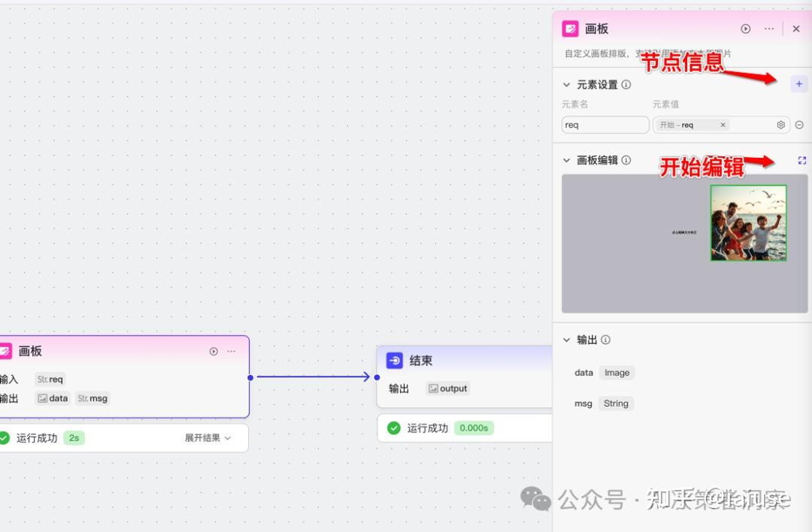Open the ... menu on the canvas 画板 node

tap(231, 351)
